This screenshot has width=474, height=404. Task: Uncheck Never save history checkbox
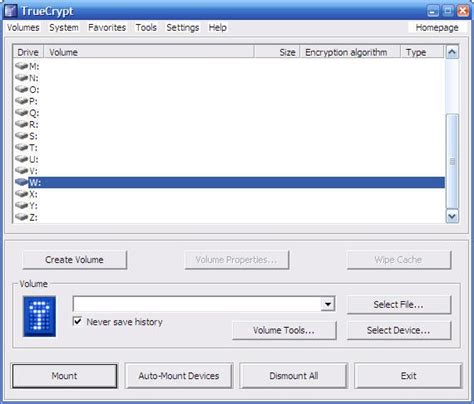click(x=77, y=321)
